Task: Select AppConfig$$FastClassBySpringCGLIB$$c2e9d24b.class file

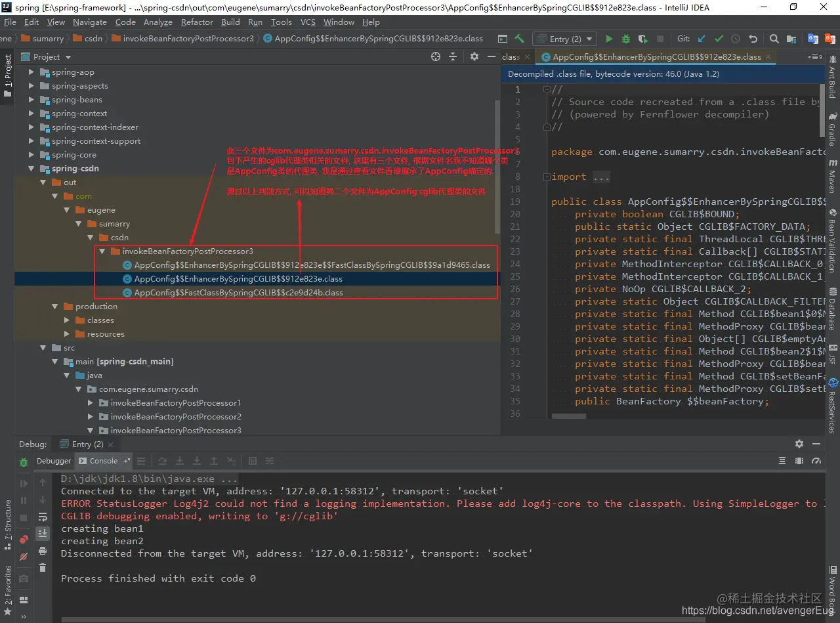Action: [x=238, y=293]
